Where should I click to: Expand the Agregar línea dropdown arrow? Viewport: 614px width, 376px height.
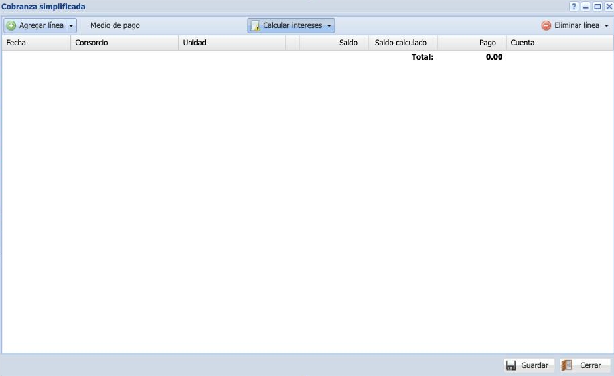[71, 26]
